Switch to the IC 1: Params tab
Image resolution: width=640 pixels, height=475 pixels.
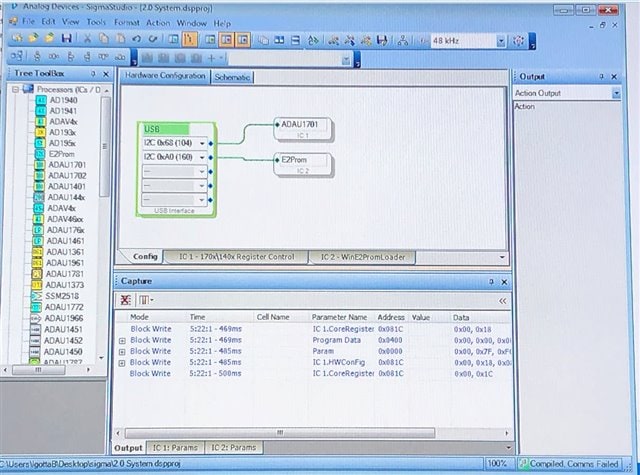(175, 448)
